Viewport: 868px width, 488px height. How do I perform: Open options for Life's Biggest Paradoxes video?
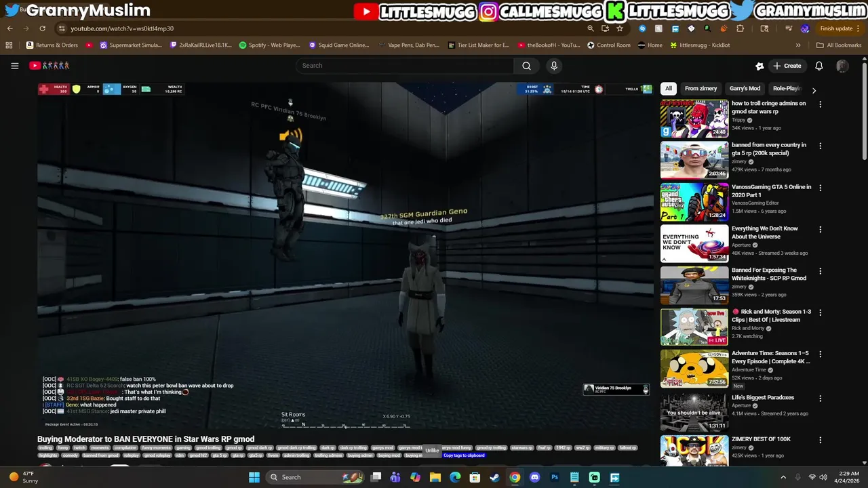tap(820, 399)
